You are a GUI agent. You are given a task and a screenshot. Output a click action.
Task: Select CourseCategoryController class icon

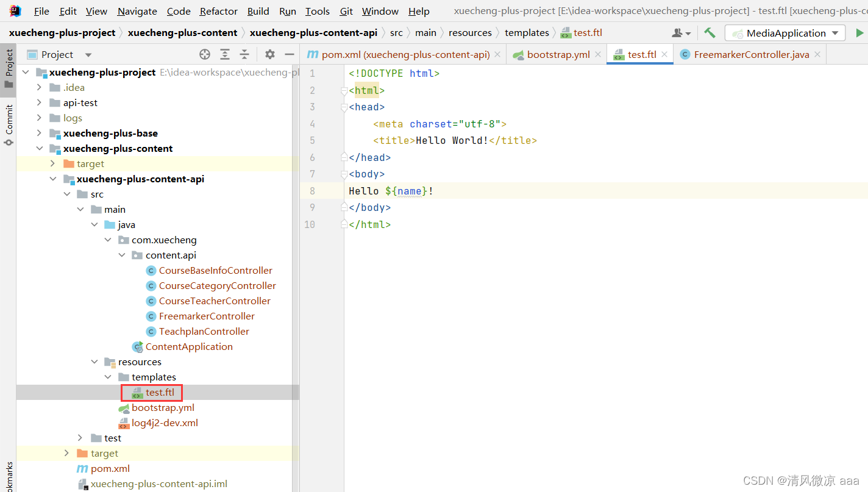[x=151, y=286]
